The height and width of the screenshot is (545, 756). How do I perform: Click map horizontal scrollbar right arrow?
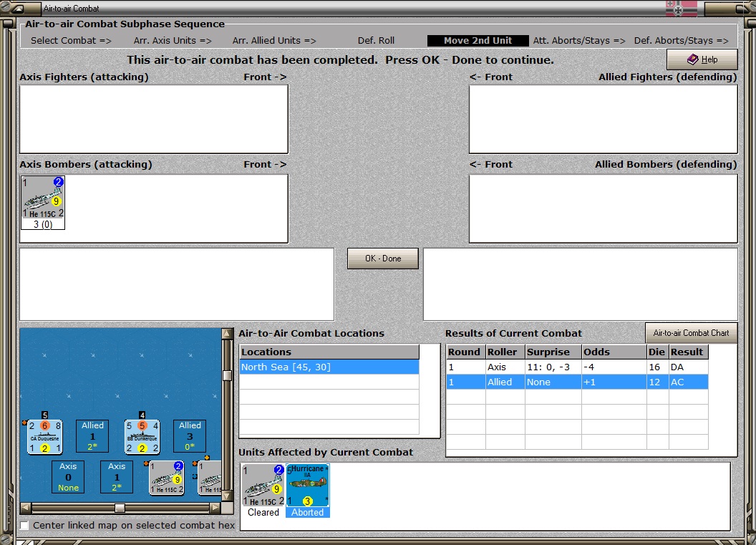click(215, 507)
